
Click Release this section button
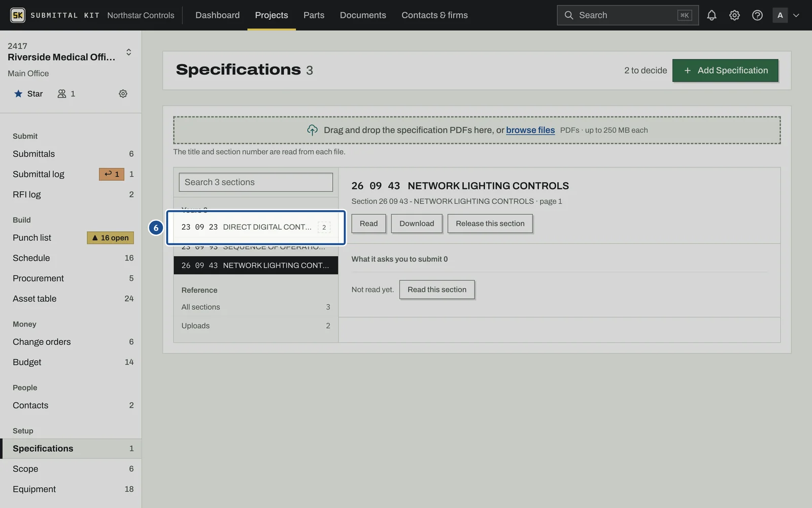[490, 224]
